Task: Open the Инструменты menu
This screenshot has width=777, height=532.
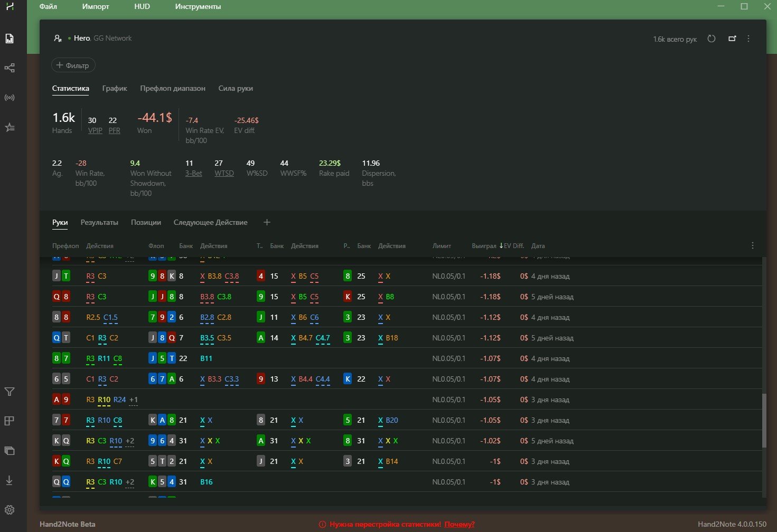Action: click(x=198, y=6)
